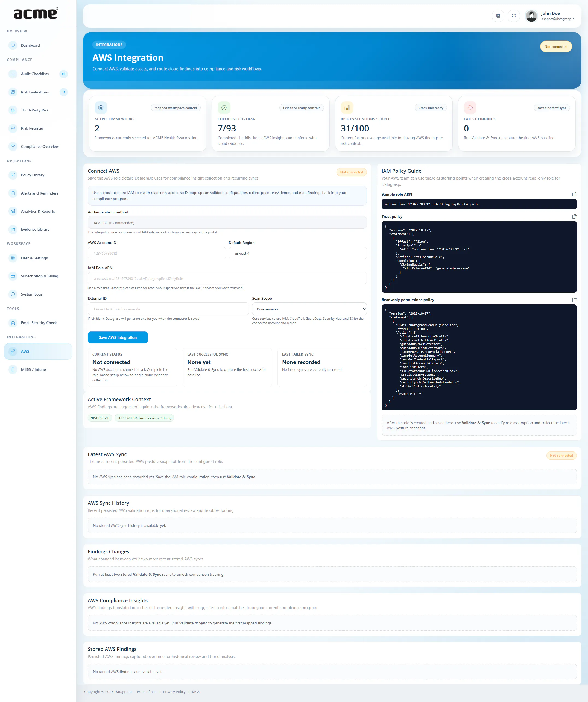Go to Risk Evaluations page
Screen dimensions: 588x702
click(38, 92)
